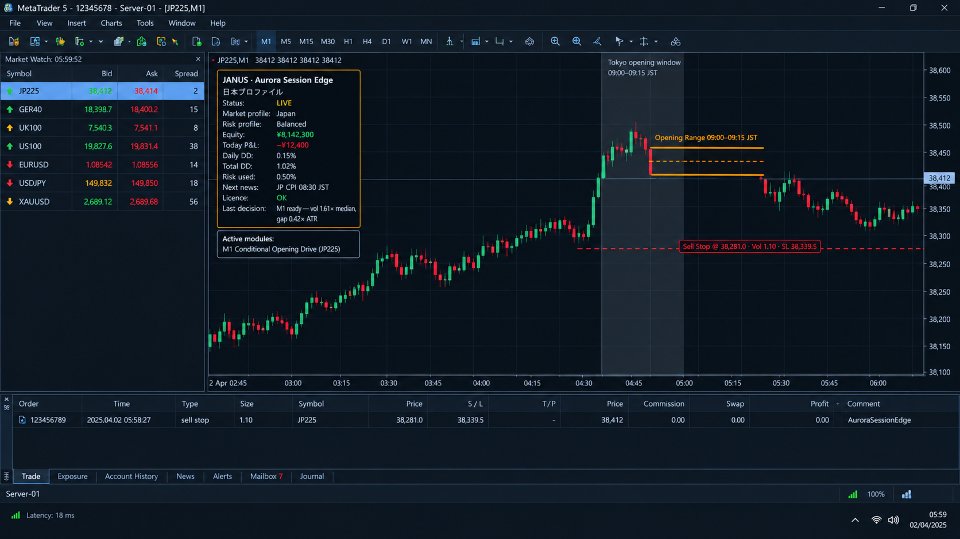Switch chart to M30 timeframe
The height and width of the screenshot is (539, 960).
pos(328,42)
